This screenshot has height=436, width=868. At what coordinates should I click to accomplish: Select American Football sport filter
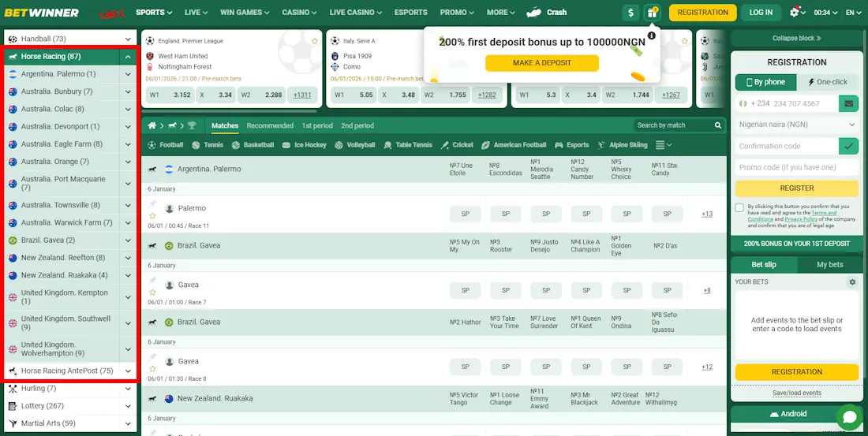(x=514, y=145)
